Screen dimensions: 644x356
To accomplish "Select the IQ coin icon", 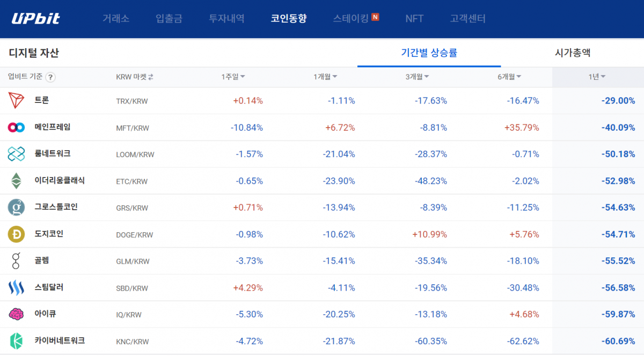I will (x=16, y=315).
